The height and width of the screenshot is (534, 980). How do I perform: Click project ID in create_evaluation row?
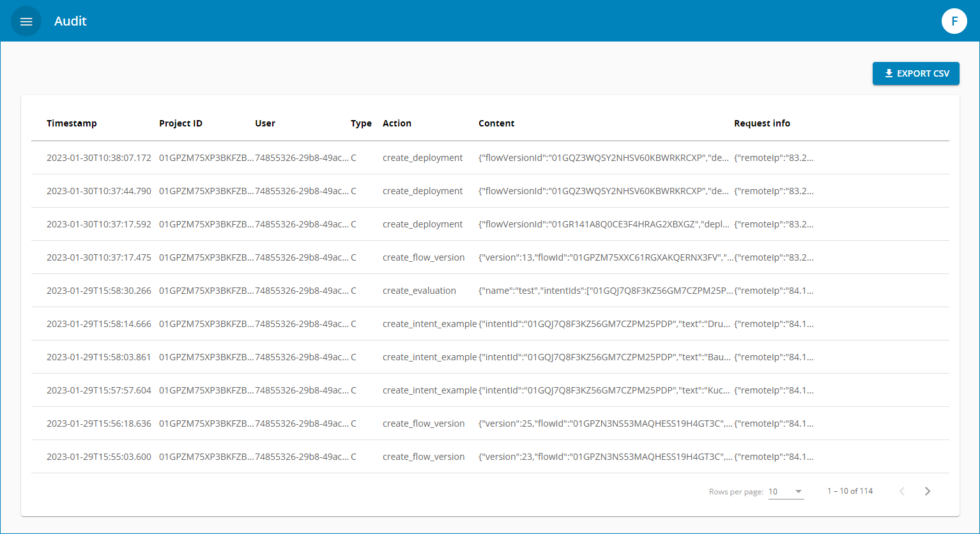point(206,291)
